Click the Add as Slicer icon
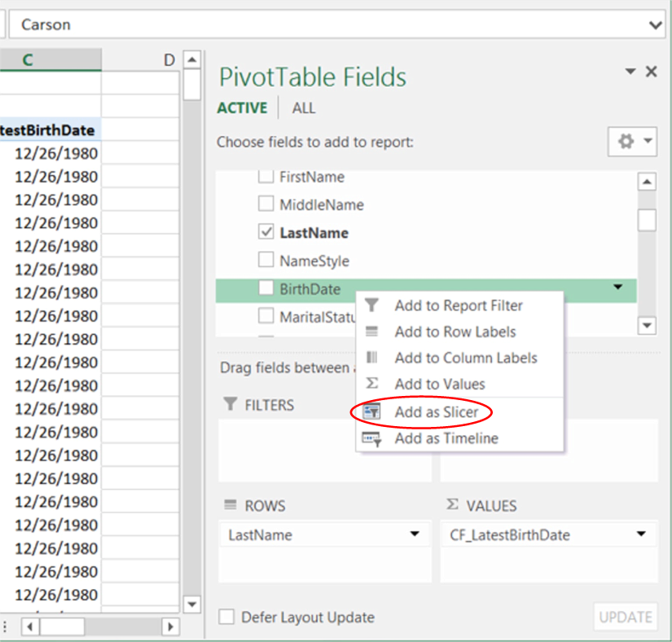The height and width of the screenshot is (642, 672). pos(371,412)
